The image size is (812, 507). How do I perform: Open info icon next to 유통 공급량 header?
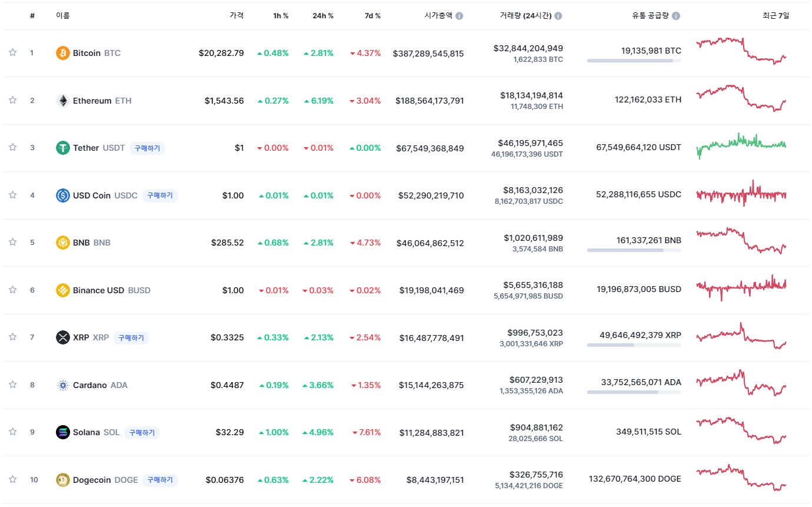(x=676, y=16)
